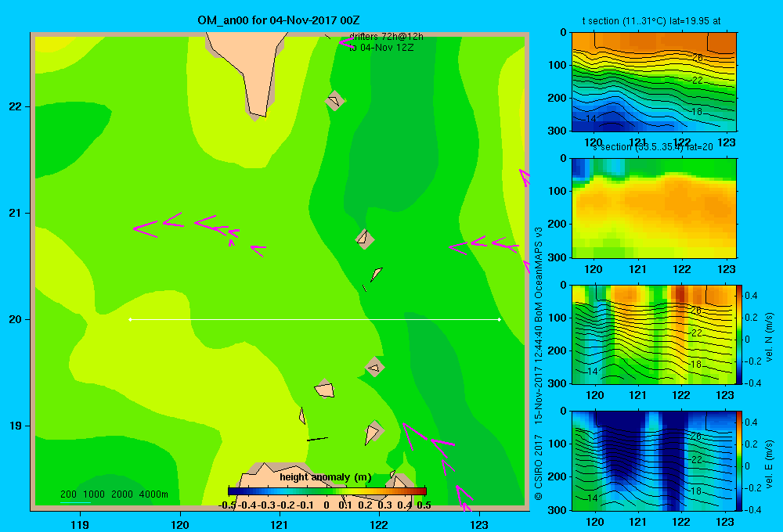
Task: Click longitude label 119 on main map
Action: tap(80, 524)
